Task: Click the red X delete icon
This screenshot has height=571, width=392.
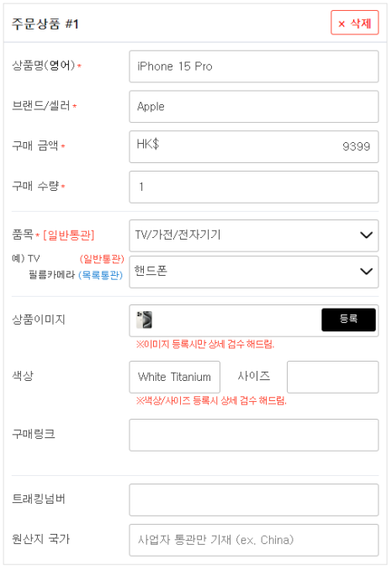Action: [342, 24]
